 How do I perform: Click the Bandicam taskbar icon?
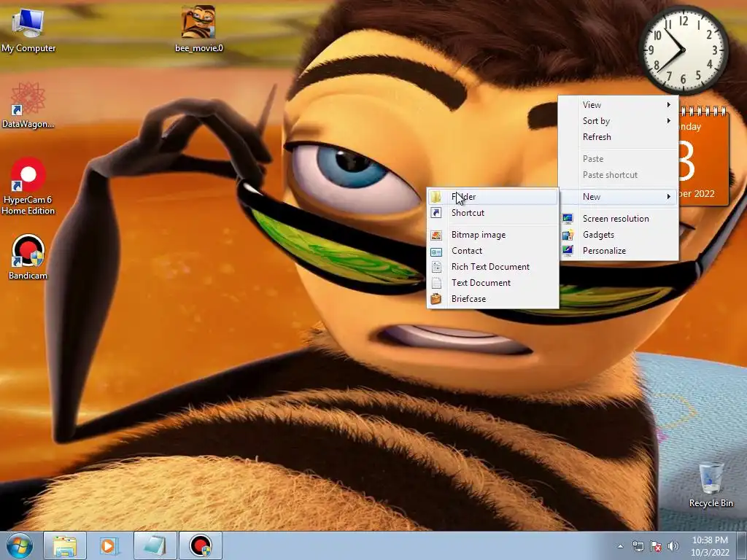pos(201,545)
